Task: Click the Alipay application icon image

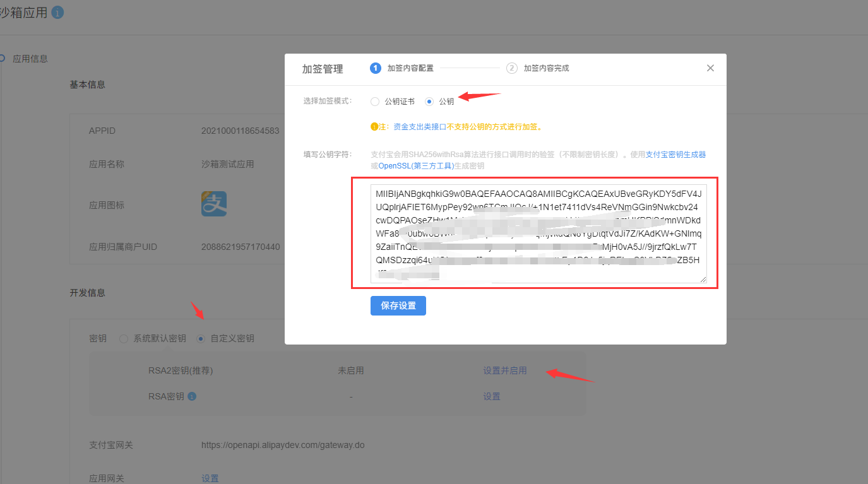Action: [x=214, y=204]
